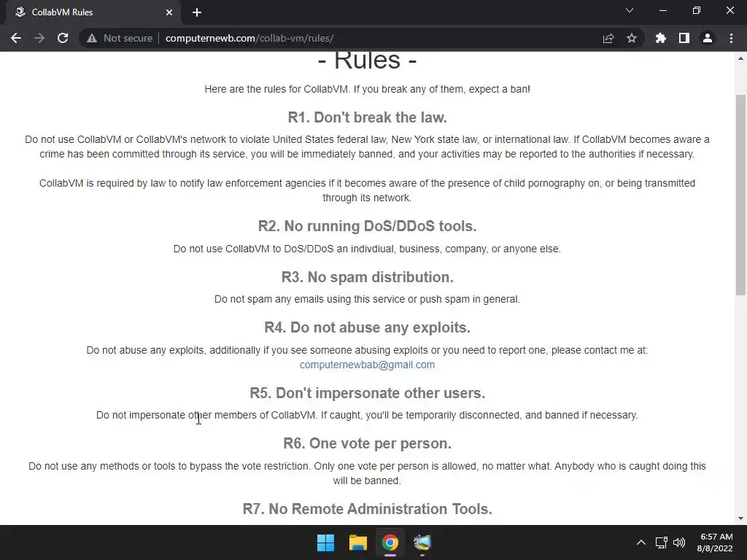This screenshot has width=747, height=560.
Task: Open the Not secure site info warning
Action: [x=120, y=38]
